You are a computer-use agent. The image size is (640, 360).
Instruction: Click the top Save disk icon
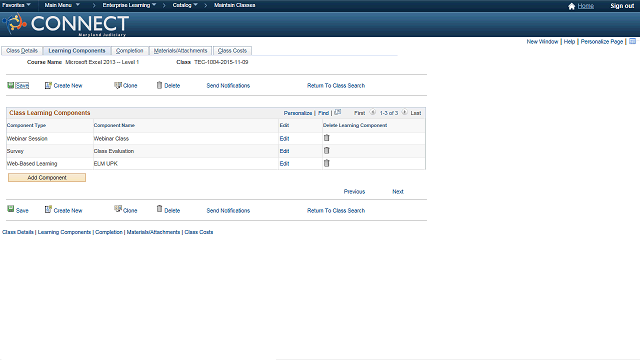pyautogui.click(x=11, y=85)
